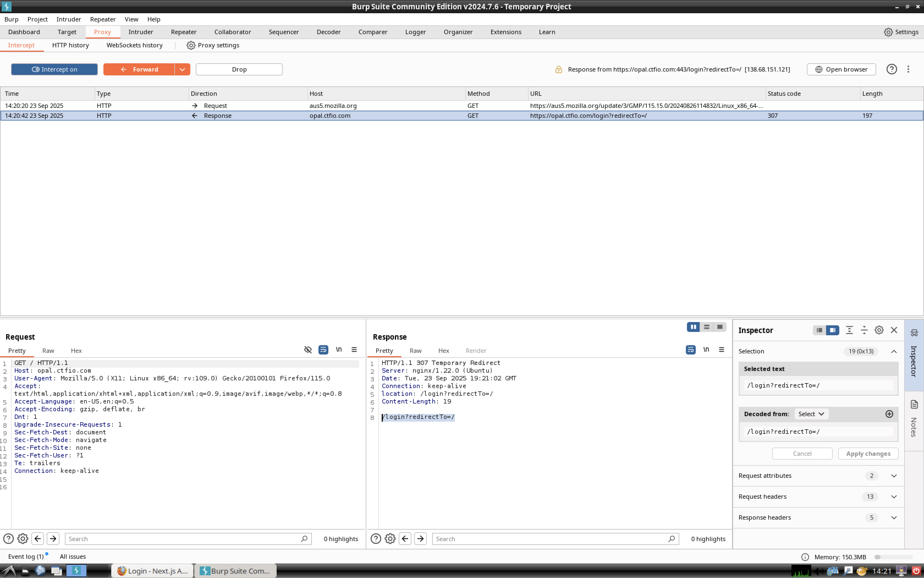
Task: Expand all Inspector sections
Action: (849, 330)
